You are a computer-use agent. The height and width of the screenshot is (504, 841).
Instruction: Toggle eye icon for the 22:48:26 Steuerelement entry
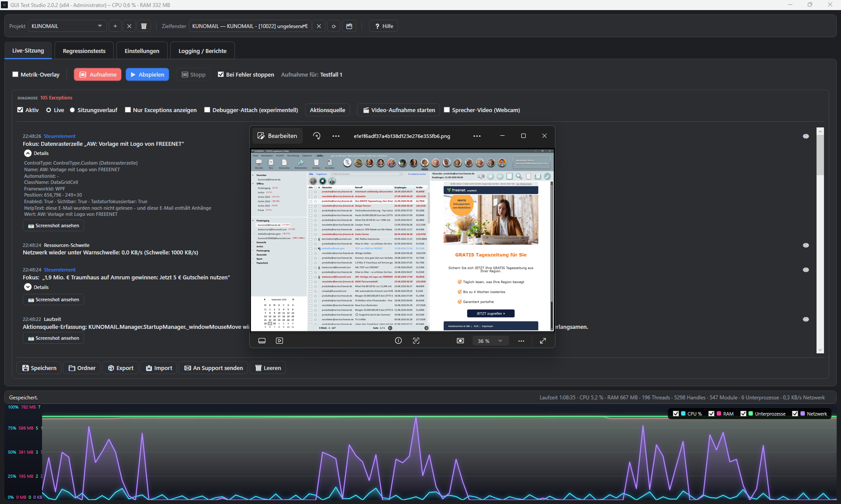806,136
